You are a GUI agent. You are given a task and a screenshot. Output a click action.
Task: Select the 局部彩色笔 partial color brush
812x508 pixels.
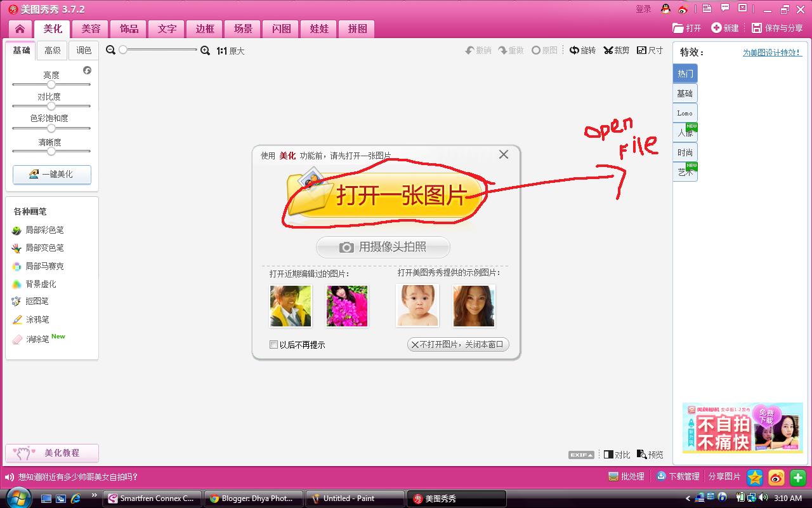pos(38,230)
